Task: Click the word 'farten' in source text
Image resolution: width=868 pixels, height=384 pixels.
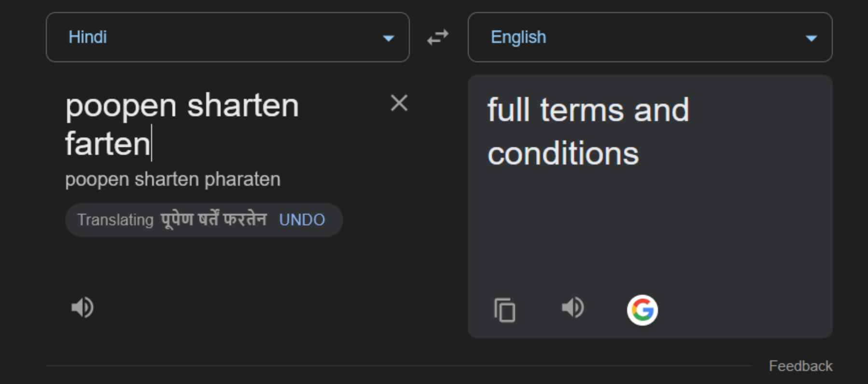Action: (108, 144)
